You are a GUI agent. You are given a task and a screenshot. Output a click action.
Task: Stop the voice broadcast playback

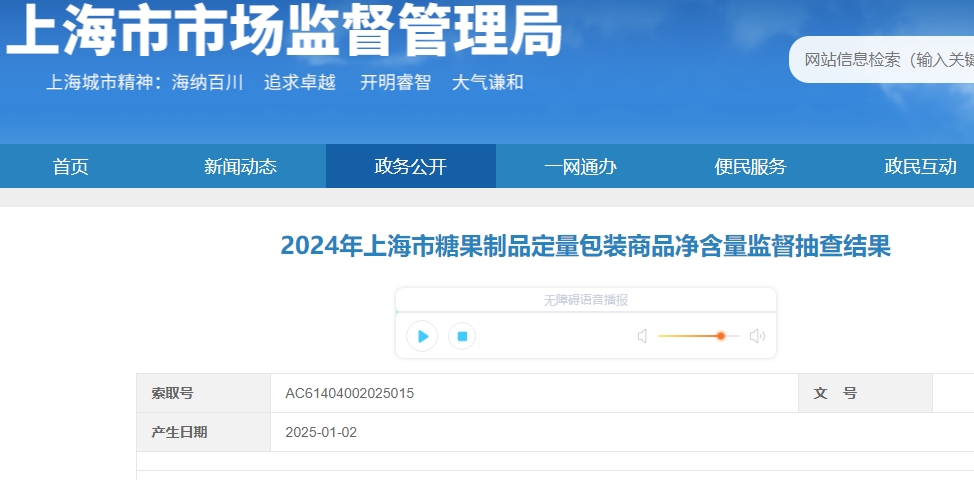point(462,336)
